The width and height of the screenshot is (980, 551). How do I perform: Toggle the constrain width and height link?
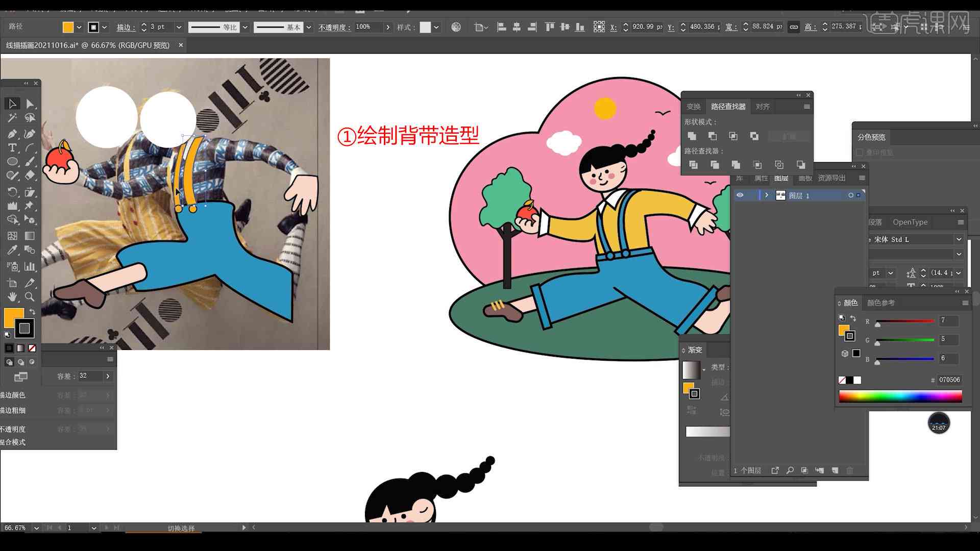(794, 27)
